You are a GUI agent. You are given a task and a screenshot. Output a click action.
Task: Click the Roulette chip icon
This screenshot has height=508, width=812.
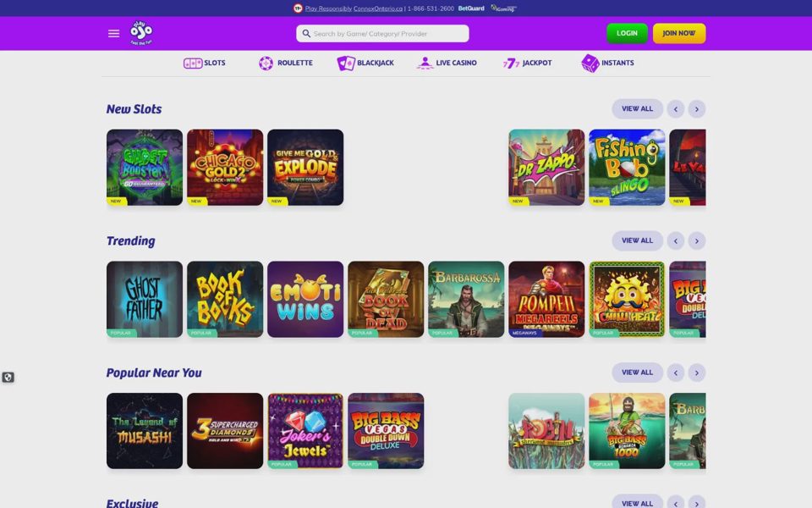click(x=266, y=63)
